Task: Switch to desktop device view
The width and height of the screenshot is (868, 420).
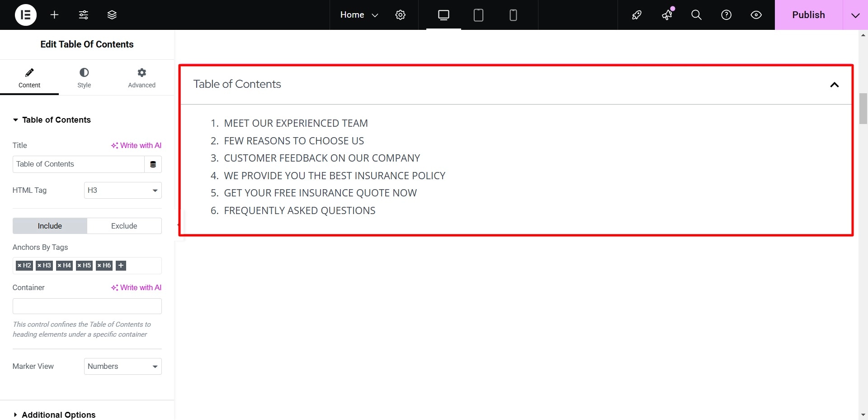Action: pos(443,15)
